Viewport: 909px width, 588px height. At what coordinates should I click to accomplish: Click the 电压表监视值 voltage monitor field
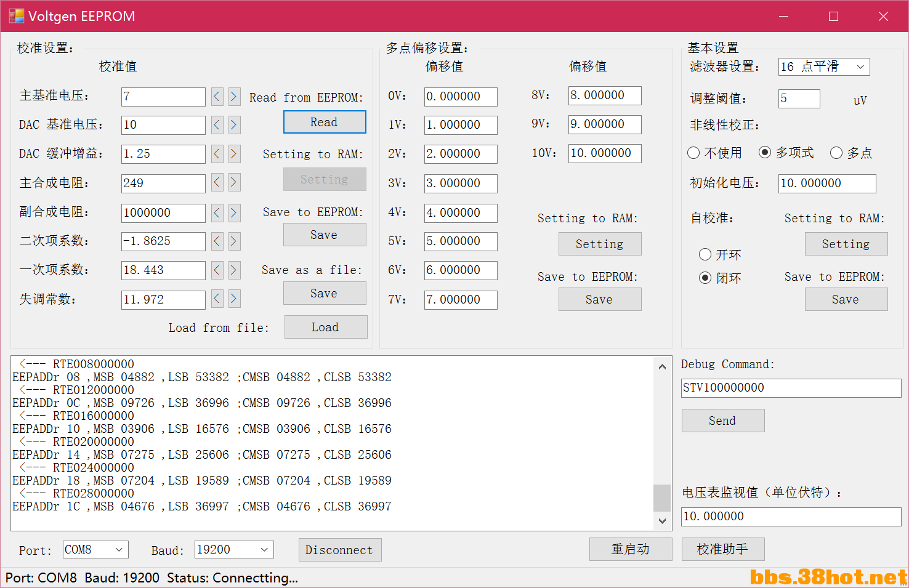click(791, 517)
